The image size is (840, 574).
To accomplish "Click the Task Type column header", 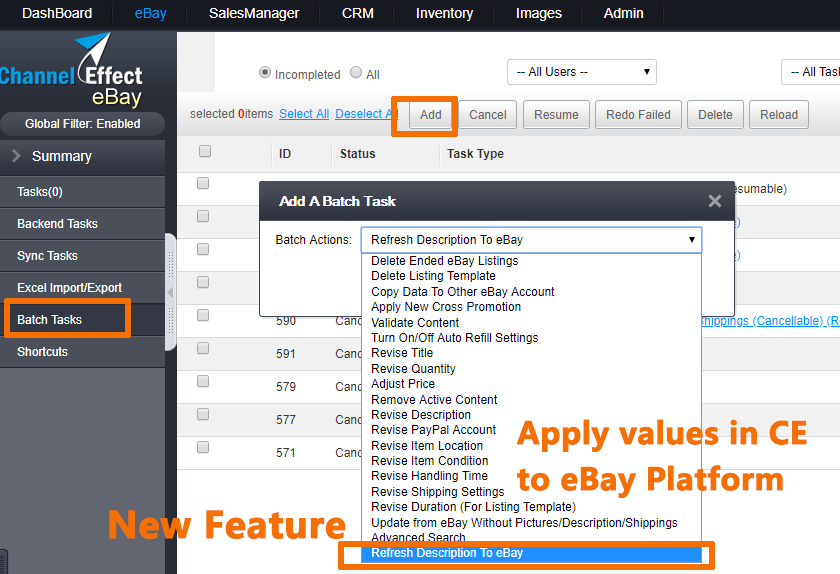I will 475,154.
